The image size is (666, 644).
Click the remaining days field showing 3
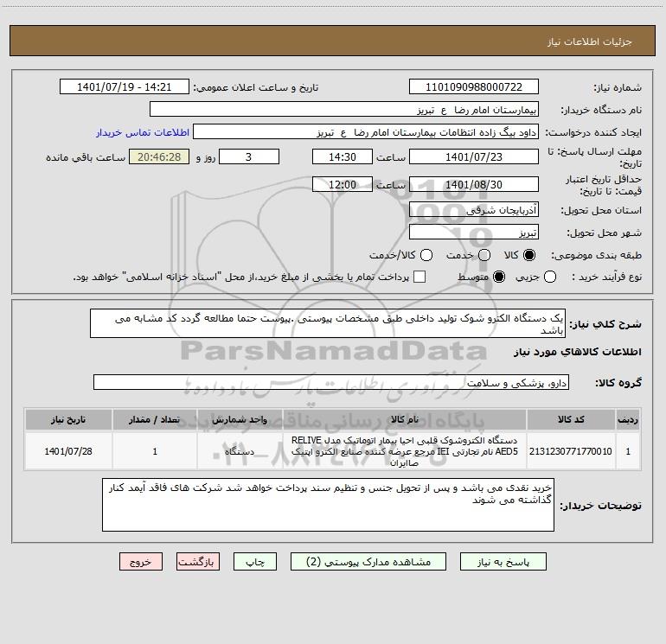(x=249, y=156)
